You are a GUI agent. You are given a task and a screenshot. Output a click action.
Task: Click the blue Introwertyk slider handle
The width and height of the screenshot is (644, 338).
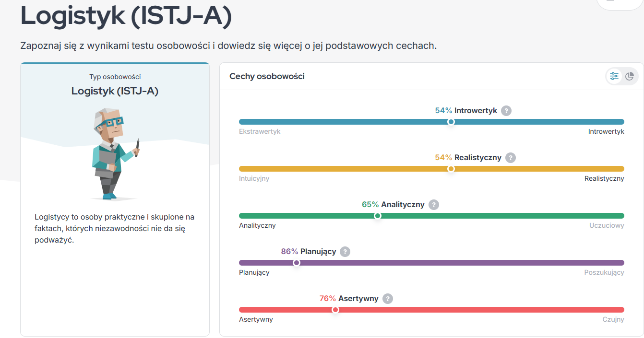(451, 122)
